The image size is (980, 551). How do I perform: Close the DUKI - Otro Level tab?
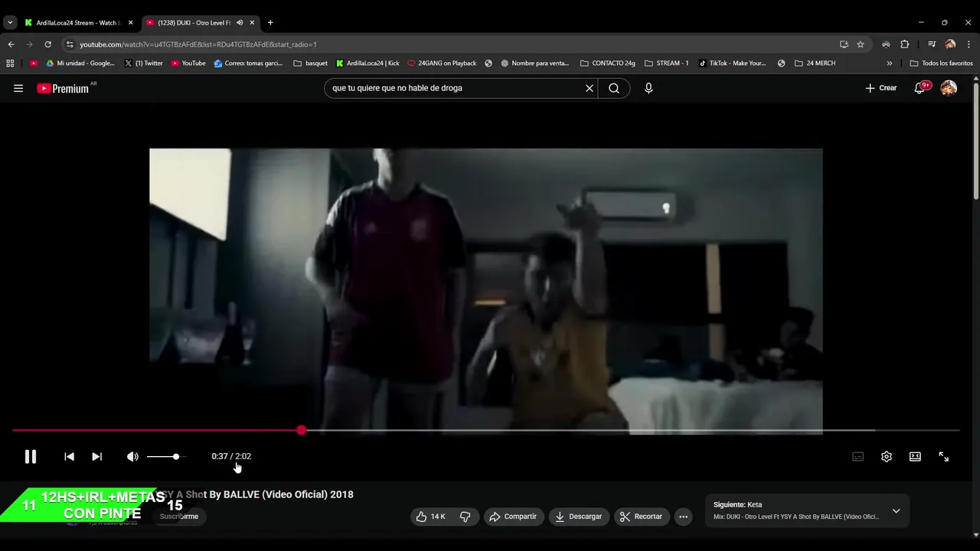[252, 23]
